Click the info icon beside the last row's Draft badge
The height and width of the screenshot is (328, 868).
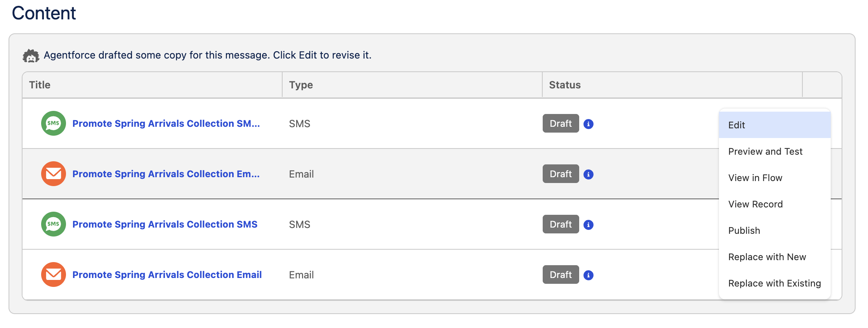588,275
